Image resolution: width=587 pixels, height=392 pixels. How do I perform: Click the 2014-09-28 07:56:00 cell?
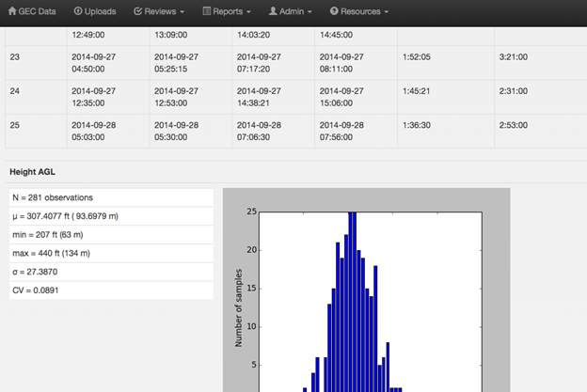pos(356,131)
